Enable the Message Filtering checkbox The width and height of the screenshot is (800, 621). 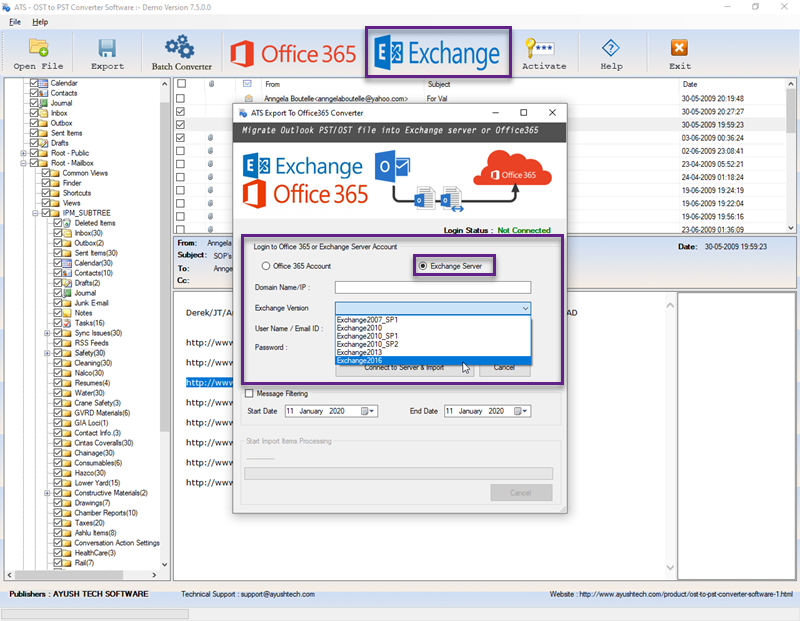[249, 393]
